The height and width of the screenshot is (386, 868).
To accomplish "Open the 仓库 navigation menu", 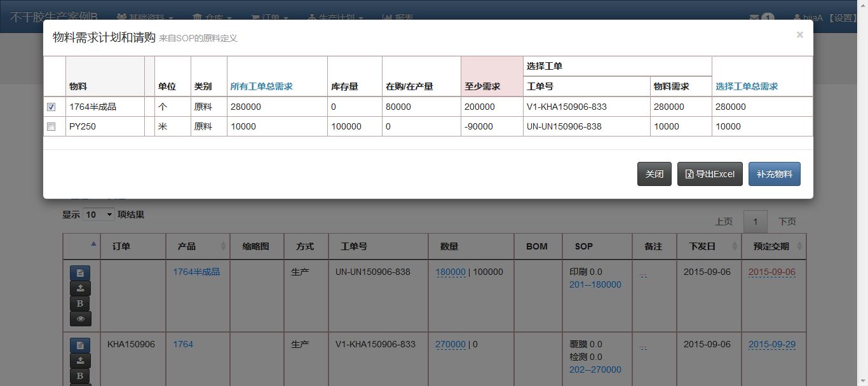I will tap(212, 18).
